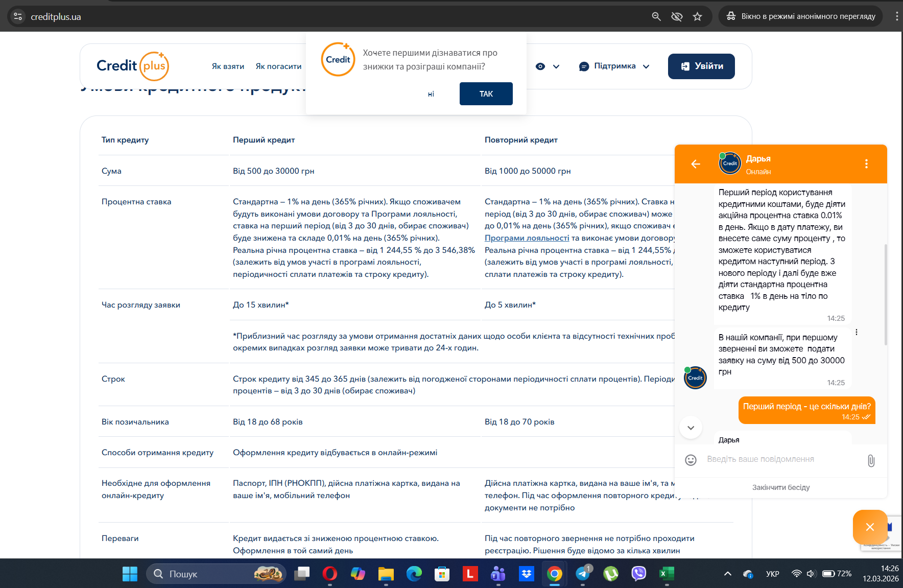
Task: Open Dropbox from the taskbar
Action: tap(526, 574)
